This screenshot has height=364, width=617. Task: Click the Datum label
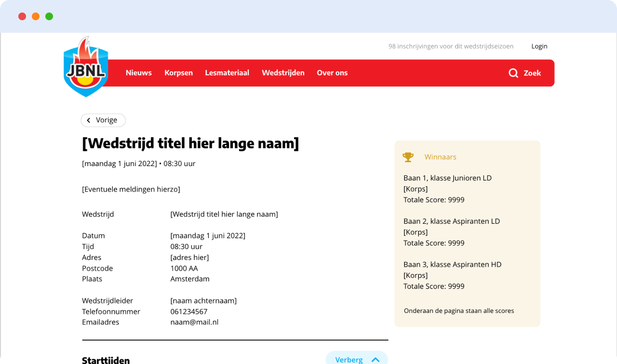coord(94,236)
